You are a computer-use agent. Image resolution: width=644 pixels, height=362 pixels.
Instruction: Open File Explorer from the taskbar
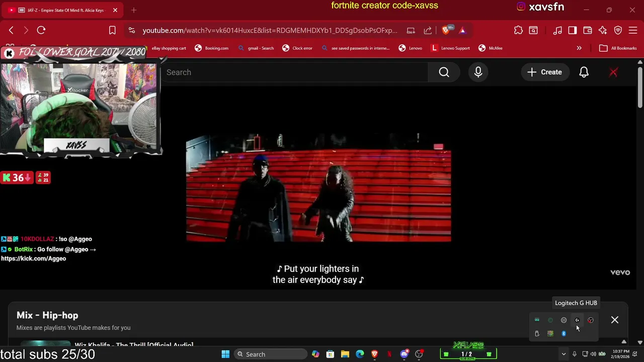[345, 354]
